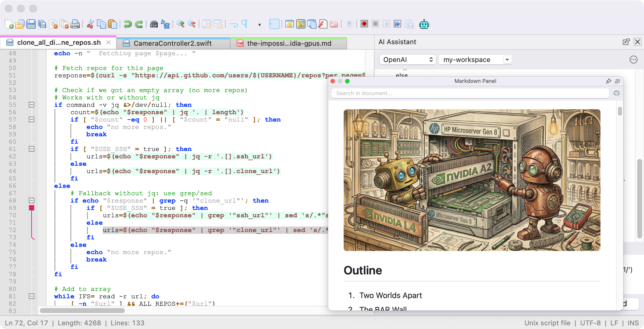Screen dimensions: 644x329
Task: Click the Search in document field
Action: pyautogui.click(x=469, y=93)
